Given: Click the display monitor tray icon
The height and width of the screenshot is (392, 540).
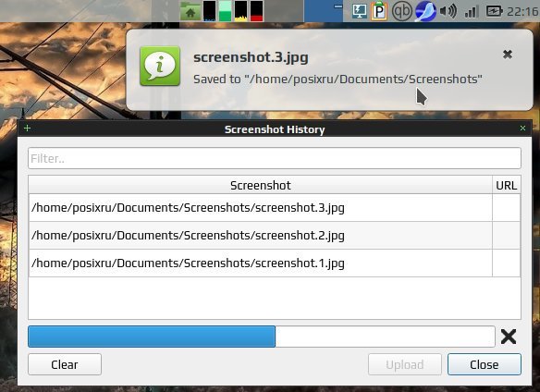Looking at the screenshot, I should (359, 11).
